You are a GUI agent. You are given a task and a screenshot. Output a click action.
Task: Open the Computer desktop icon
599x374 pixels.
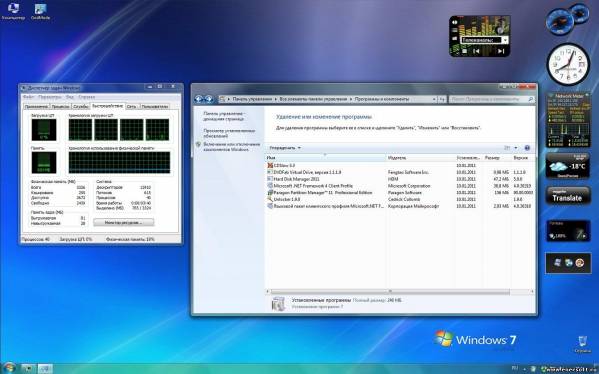click(13, 11)
